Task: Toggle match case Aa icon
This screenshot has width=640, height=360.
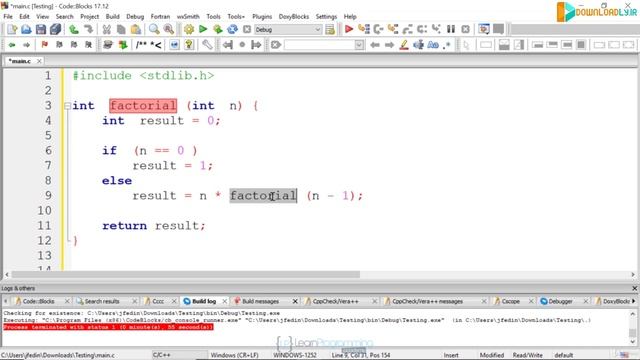Action: coord(433,45)
